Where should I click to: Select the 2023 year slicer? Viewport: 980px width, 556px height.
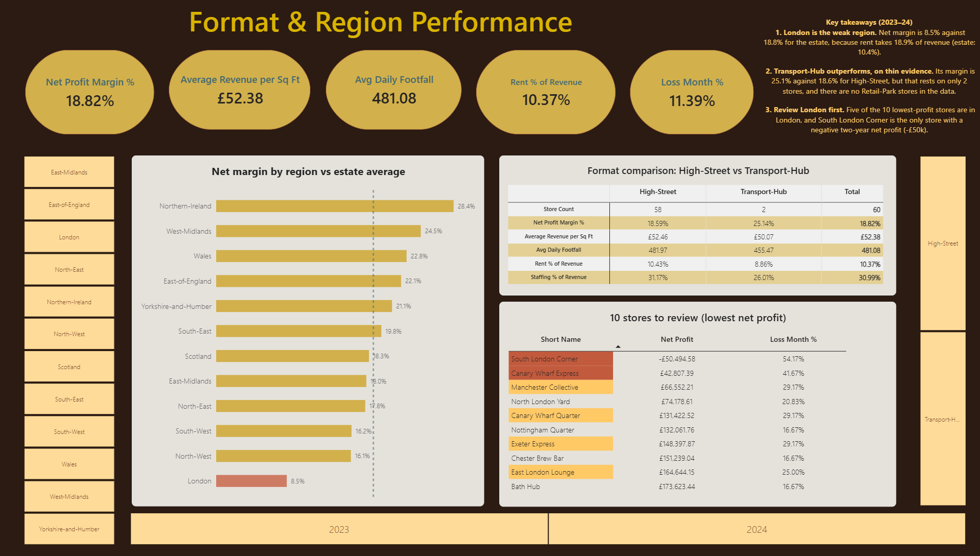tap(339, 529)
